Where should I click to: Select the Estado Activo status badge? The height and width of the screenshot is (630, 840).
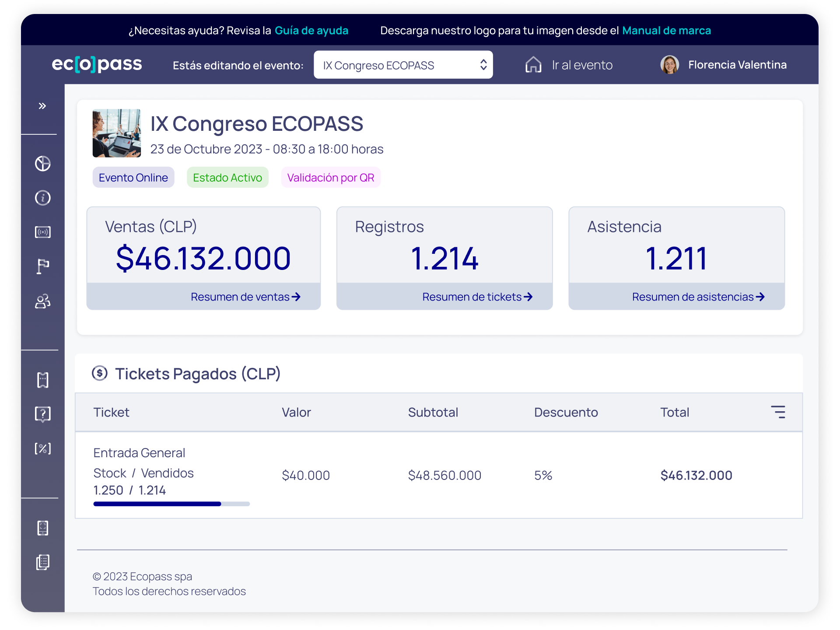227,177
